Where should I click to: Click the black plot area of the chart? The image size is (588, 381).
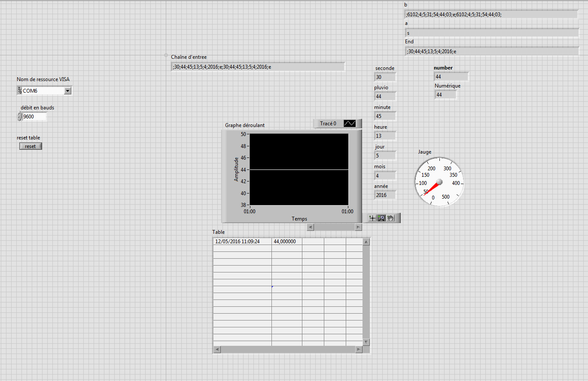(299, 169)
